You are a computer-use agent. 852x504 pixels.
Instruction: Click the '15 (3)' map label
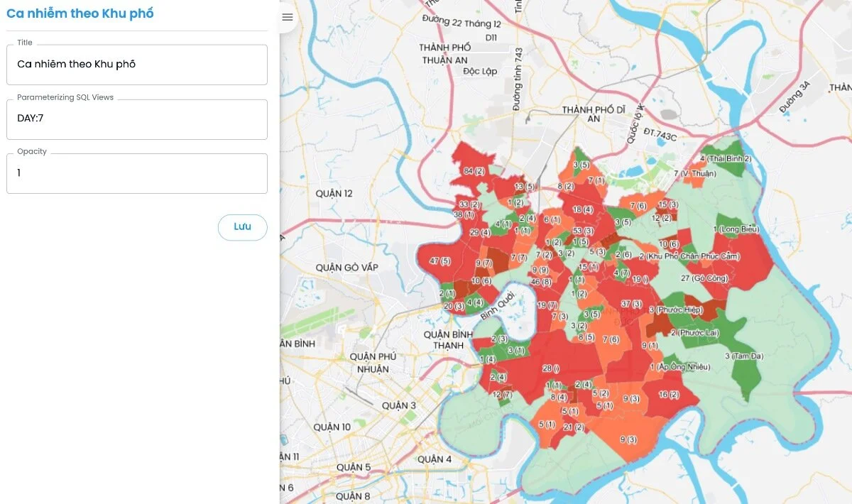tap(668, 204)
